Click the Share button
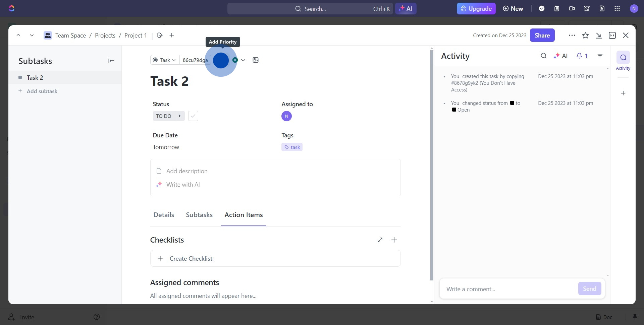Screen dimensions: 644x325 542,36
